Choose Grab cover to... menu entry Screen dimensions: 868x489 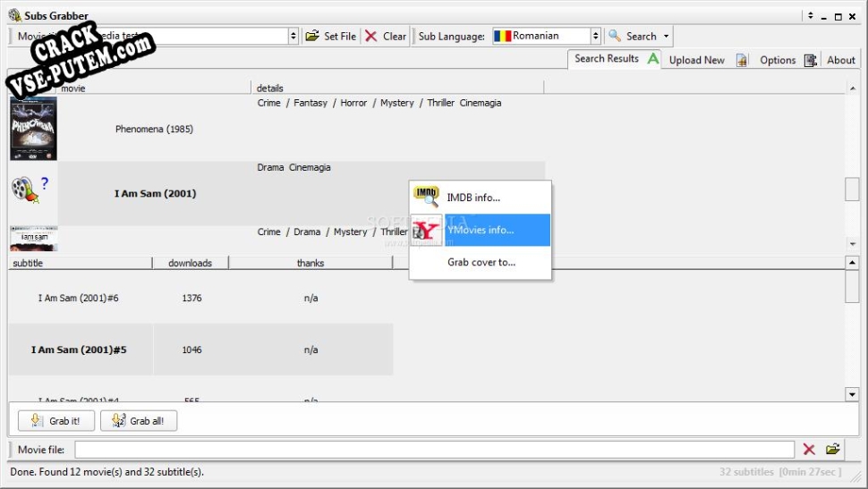point(480,262)
